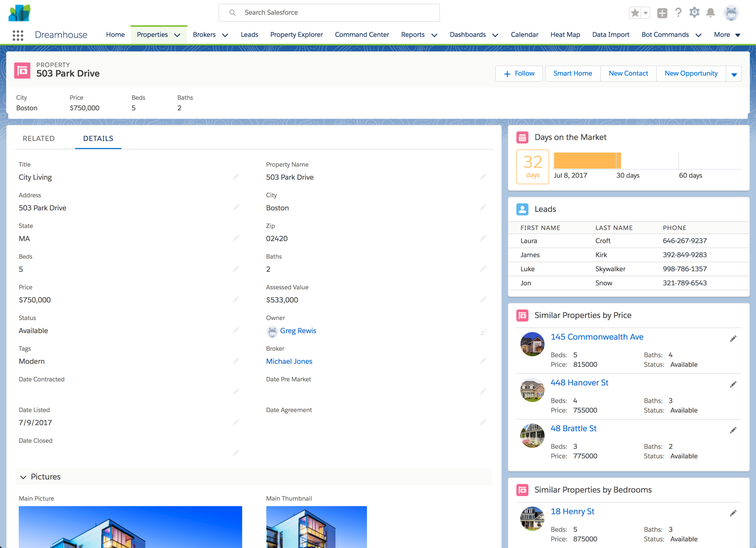This screenshot has width=756, height=548.
Task: Click the user avatar profile icon
Action: pyautogui.click(x=731, y=13)
